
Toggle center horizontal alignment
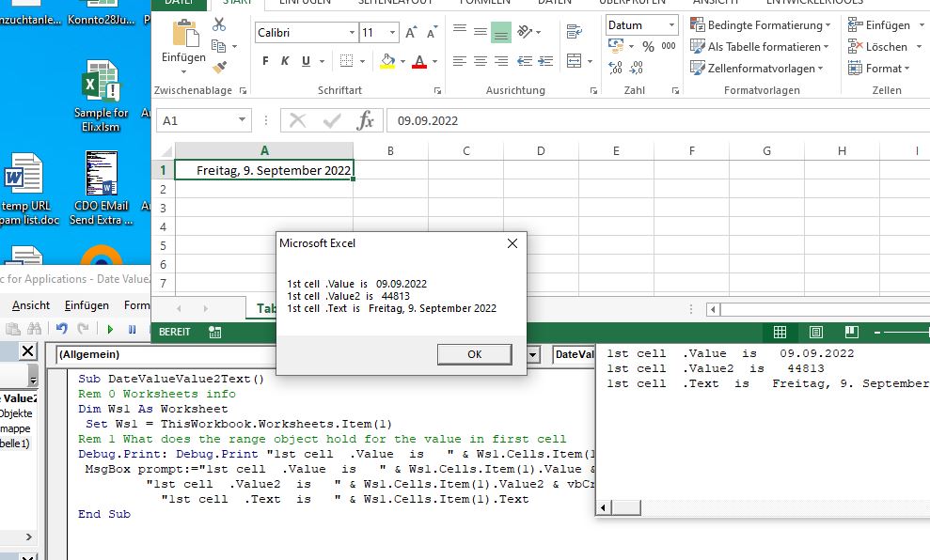pos(481,60)
